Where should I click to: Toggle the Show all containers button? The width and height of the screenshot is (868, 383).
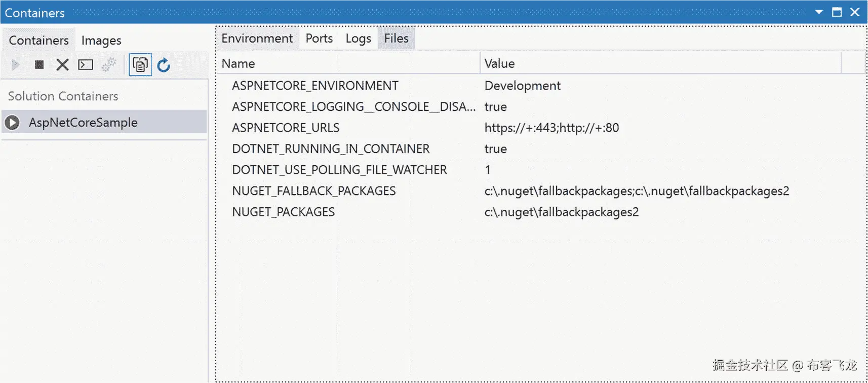click(x=140, y=65)
